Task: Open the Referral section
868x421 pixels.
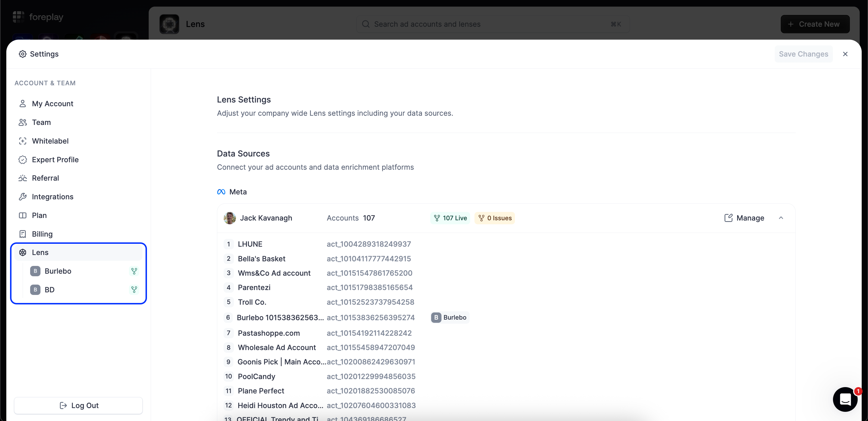Action: [x=78, y=178]
